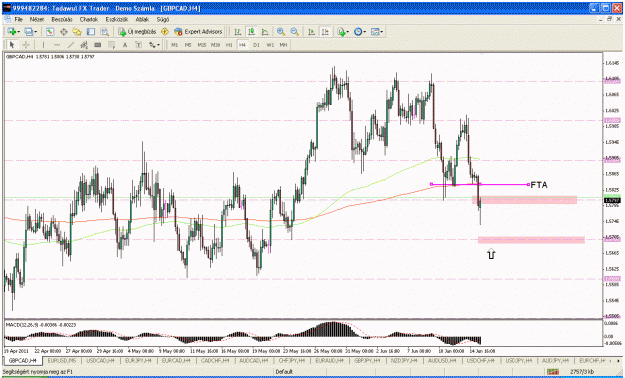Open the chart Templates dropdown
This screenshot has width=625, height=378.
pos(377,32)
